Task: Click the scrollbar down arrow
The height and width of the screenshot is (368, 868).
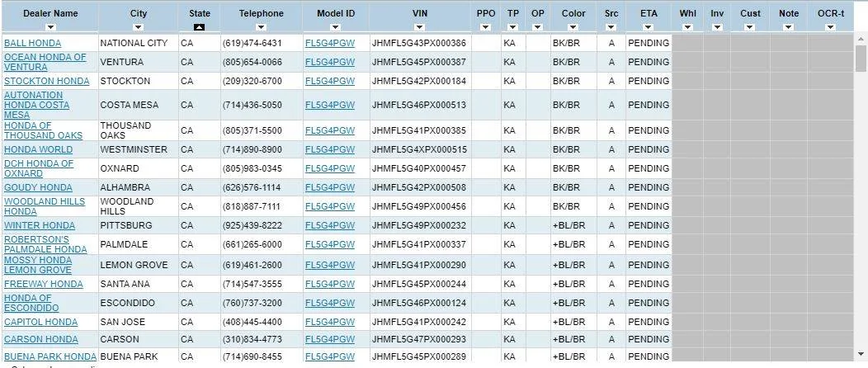Action: [x=861, y=354]
